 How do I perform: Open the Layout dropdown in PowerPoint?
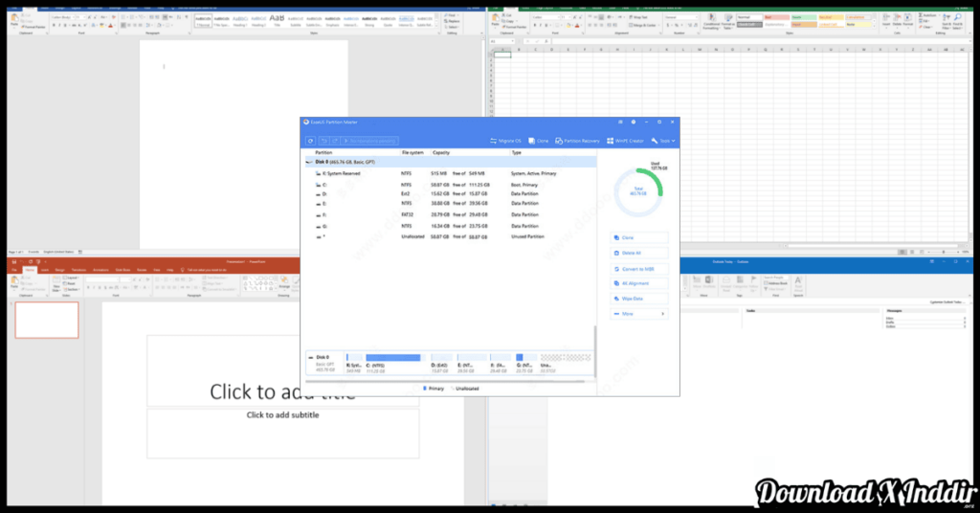click(72, 279)
